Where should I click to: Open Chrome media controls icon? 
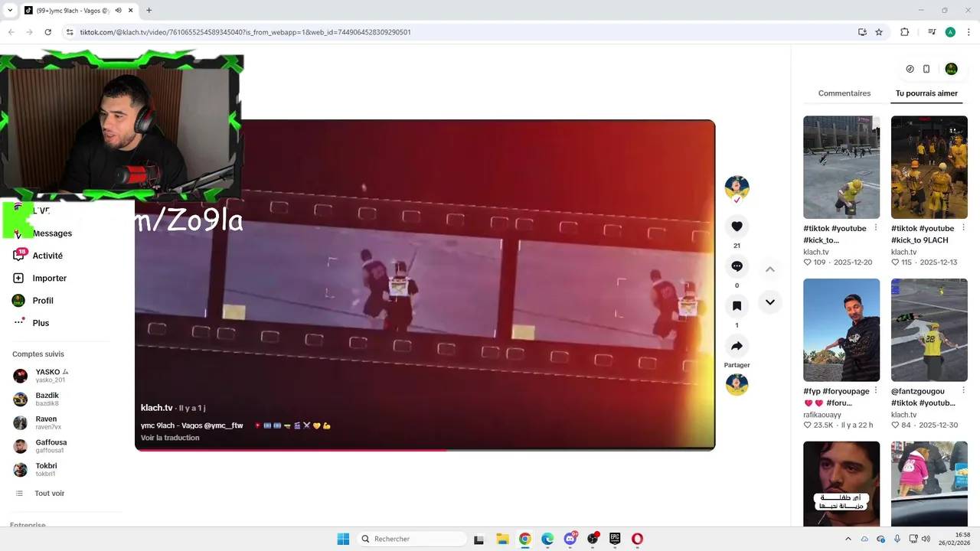pos(932,32)
